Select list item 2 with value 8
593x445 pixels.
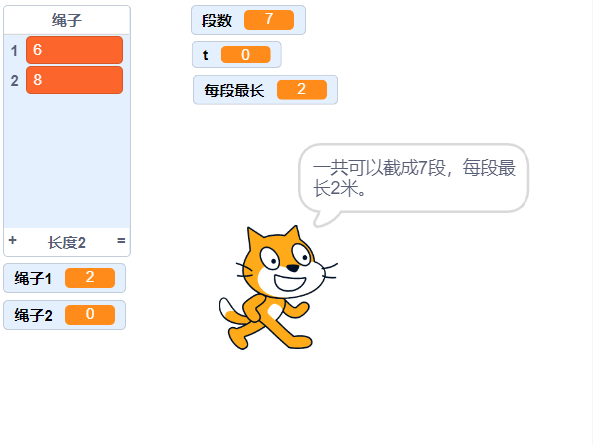(75, 80)
